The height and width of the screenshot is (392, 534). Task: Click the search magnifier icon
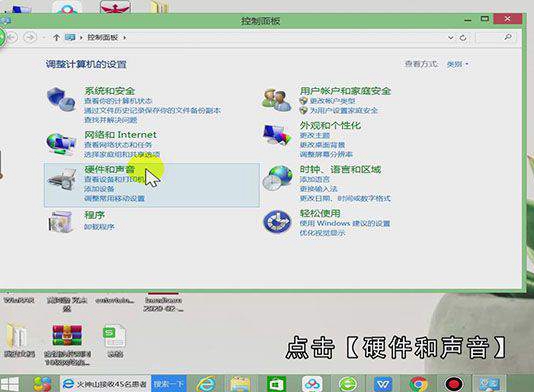coord(508,37)
